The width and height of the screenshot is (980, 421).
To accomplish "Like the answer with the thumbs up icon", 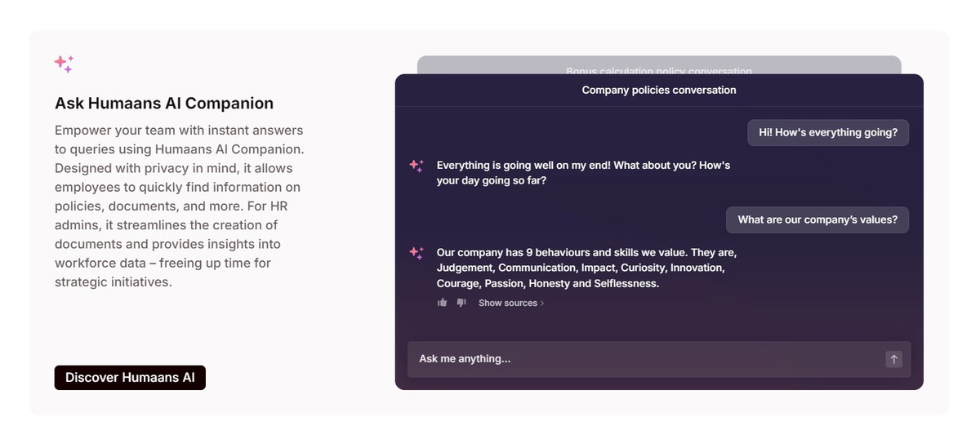I will coord(443,303).
